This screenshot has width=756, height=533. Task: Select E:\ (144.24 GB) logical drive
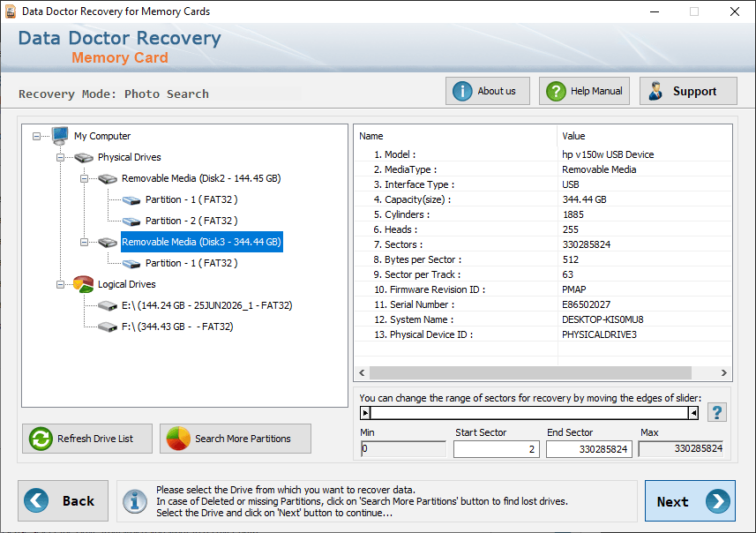tap(206, 306)
